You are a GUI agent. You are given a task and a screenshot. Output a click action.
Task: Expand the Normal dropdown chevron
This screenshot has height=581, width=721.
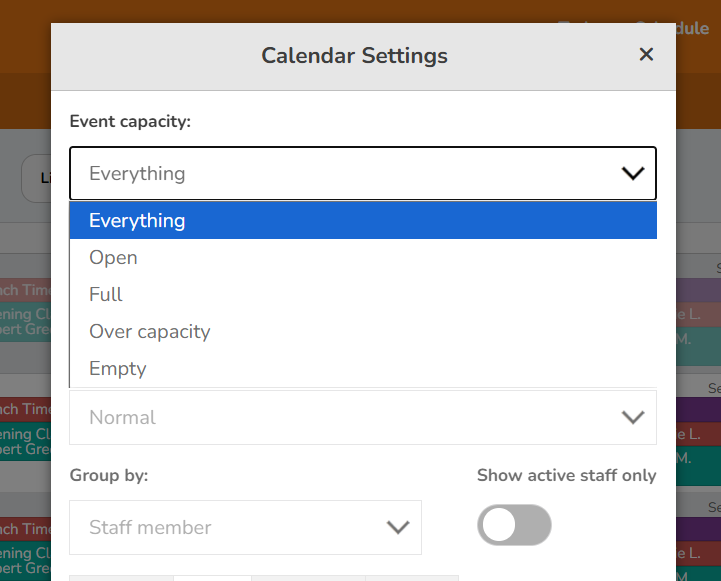(x=632, y=418)
